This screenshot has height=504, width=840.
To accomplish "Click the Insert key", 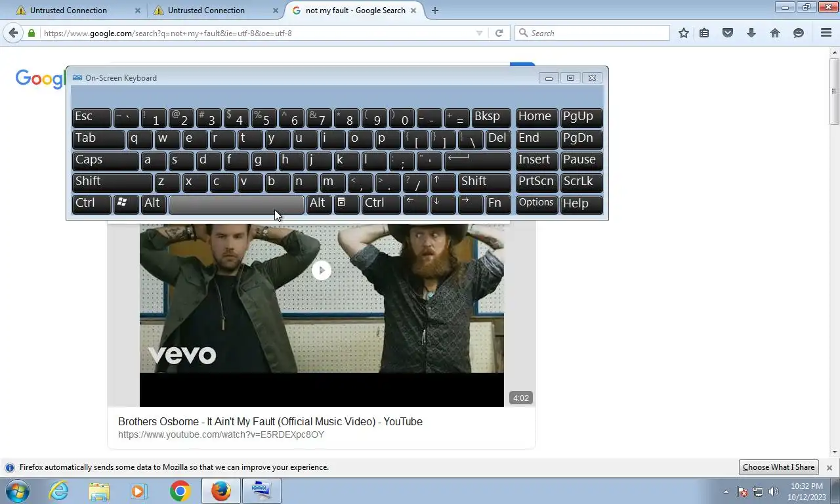I will click(x=537, y=160).
